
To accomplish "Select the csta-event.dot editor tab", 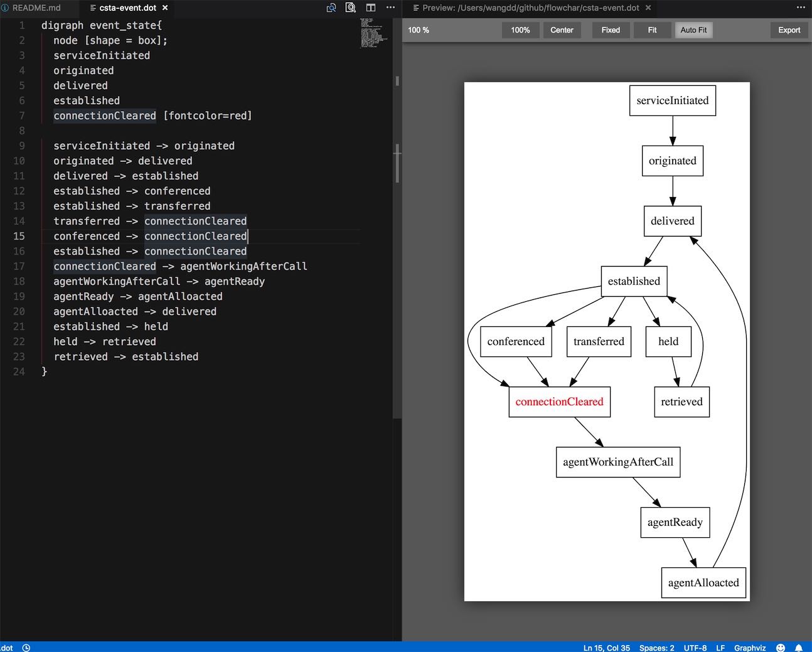I will pyautogui.click(x=127, y=8).
